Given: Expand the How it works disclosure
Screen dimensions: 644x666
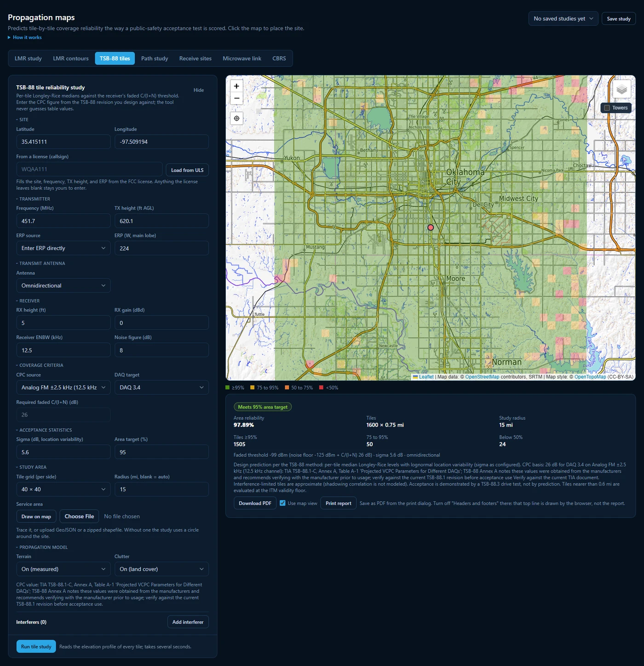Looking at the screenshot, I should [x=25, y=37].
